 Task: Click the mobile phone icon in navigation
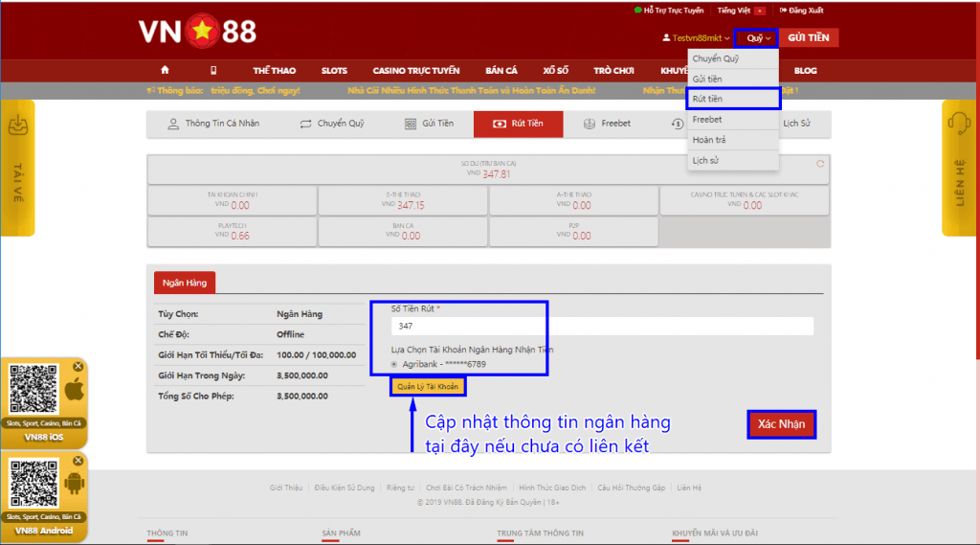pyautogui.click(x=212, y=71)
